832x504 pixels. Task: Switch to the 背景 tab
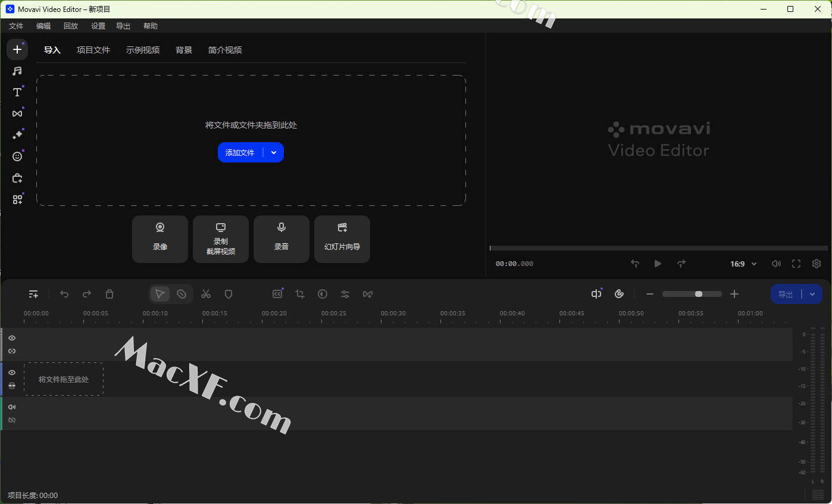click(184, 50)
